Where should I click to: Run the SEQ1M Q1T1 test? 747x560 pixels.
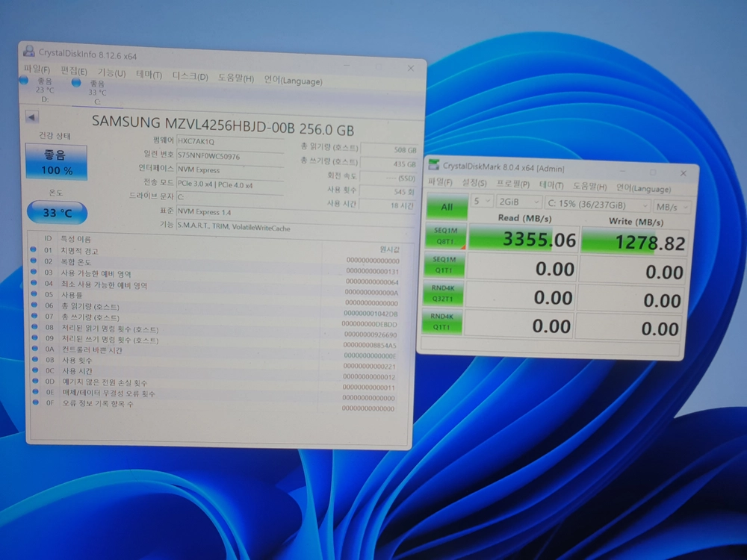coord(444,265)
